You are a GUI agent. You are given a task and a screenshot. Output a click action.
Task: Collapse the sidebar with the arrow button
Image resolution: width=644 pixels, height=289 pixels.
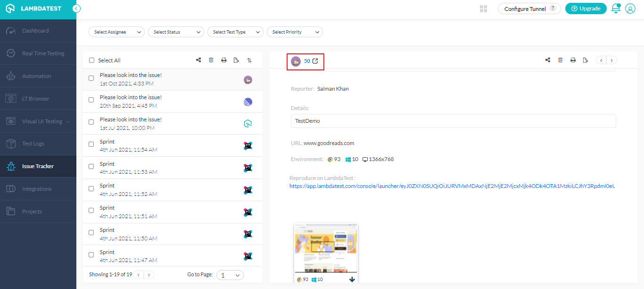[76, 8]
